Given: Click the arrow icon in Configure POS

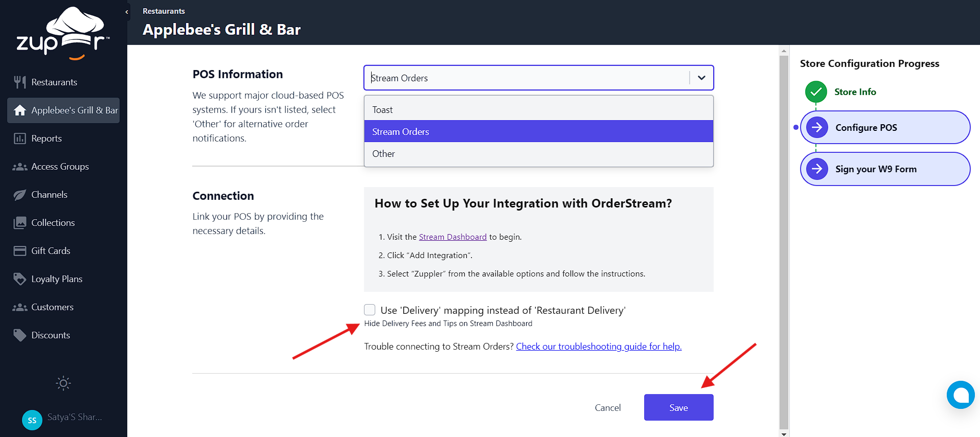Looking at the screenshot, I should pos(817,127).
